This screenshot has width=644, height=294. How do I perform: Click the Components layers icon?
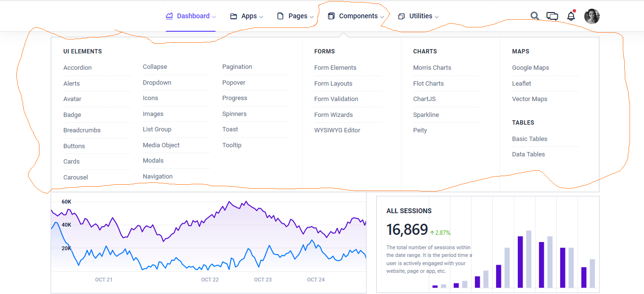[331, 16]
